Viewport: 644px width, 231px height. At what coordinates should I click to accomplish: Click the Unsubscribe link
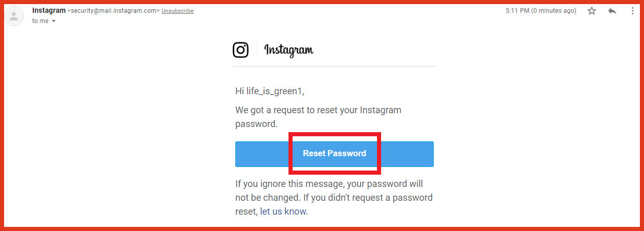point(177,11)
